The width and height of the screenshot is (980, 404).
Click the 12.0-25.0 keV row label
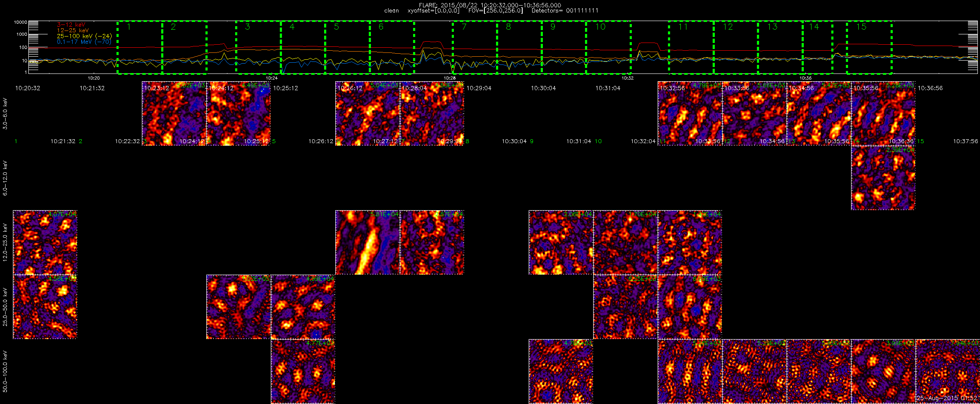[x=5, y=242]
